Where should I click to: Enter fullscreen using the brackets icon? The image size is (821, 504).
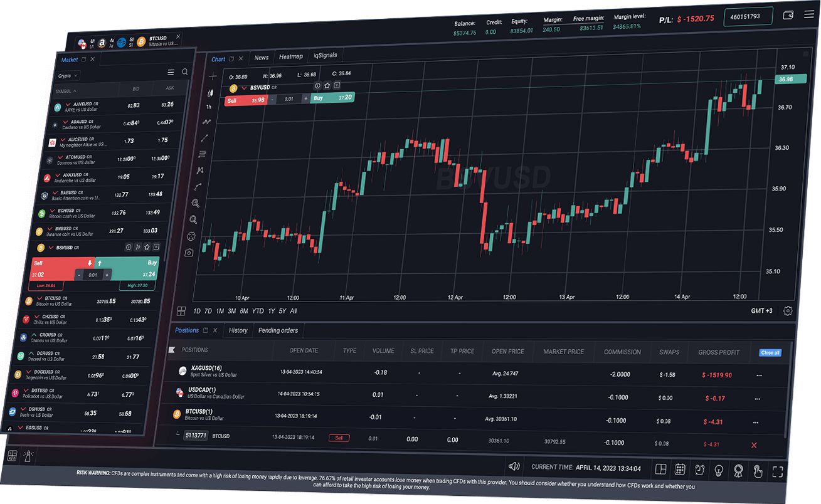[x=778, y=471]
